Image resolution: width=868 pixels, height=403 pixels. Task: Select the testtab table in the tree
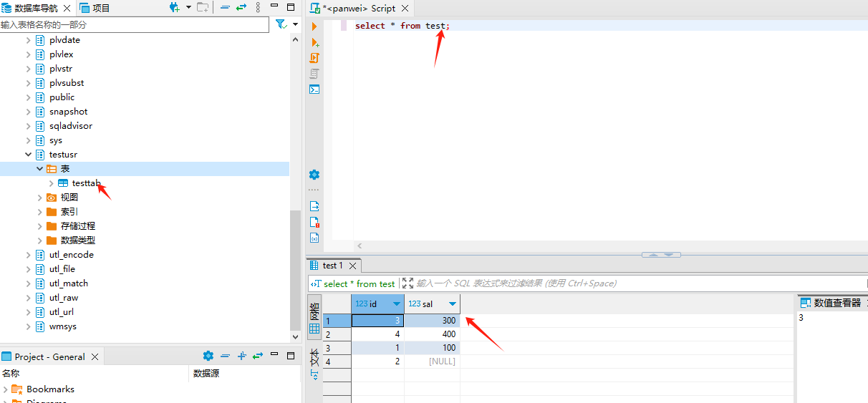pyautogui.click(x=86, y=183)
